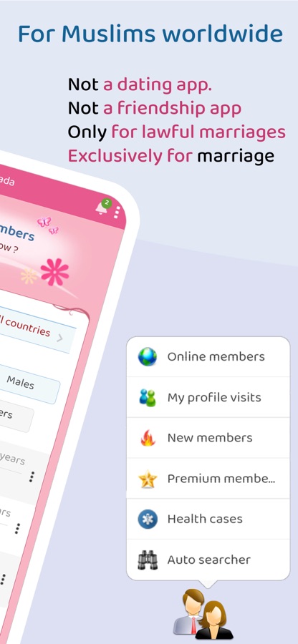Viewport: 298px width, 644px height.
Task: Choose Online members menu entry
Action: tap(208, 356)
